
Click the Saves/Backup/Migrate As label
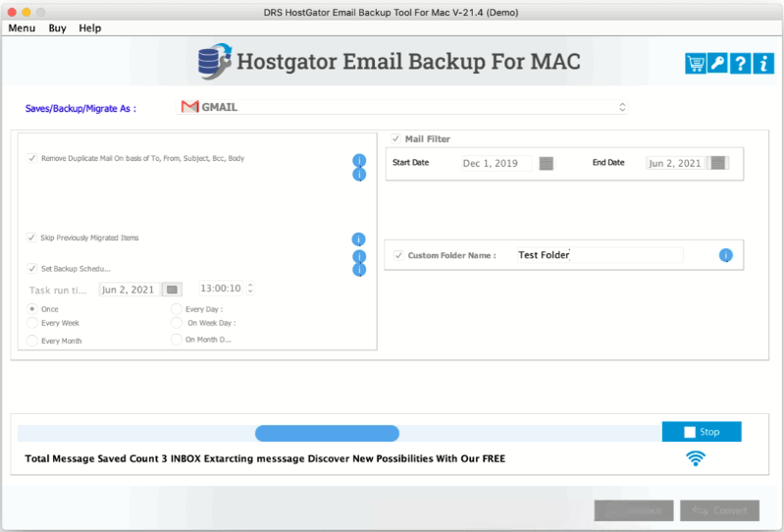click(x=80, y=109)
